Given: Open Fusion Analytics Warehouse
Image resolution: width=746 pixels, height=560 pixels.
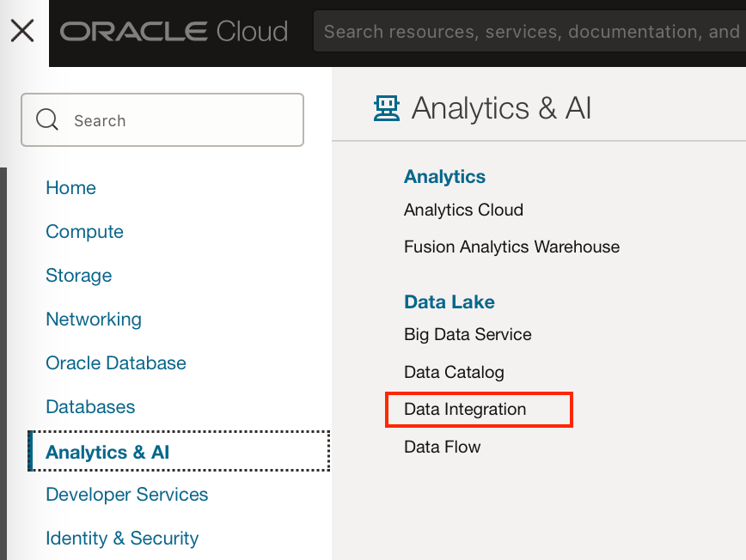Looking at the screenshot, I should 511,247.
